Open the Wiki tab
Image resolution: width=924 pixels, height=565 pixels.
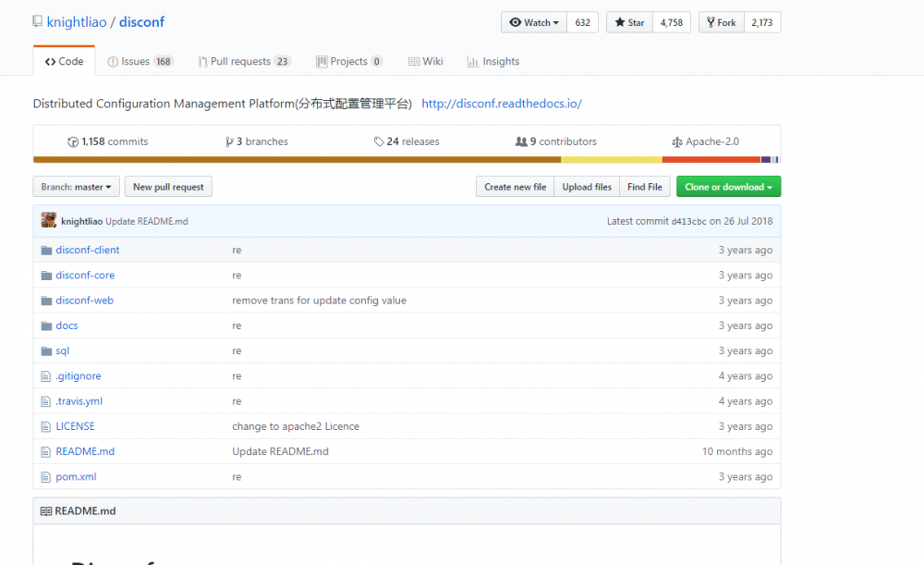[x=425, y=61]
